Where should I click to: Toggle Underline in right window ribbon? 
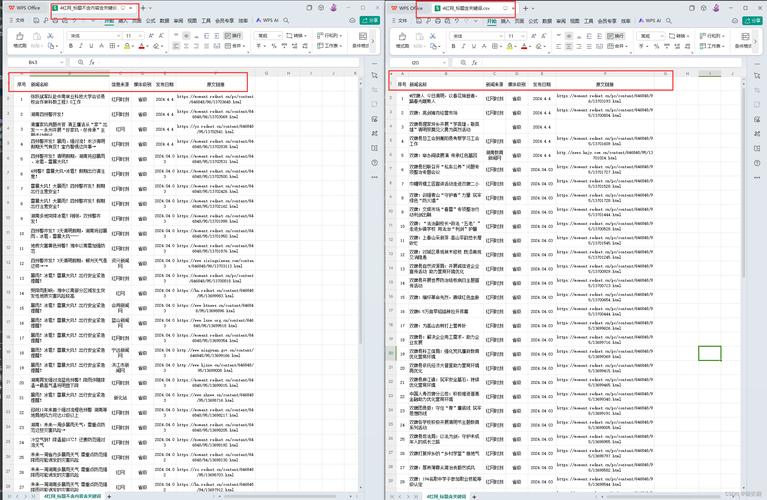pyautogui.click(x=474, y=46)
